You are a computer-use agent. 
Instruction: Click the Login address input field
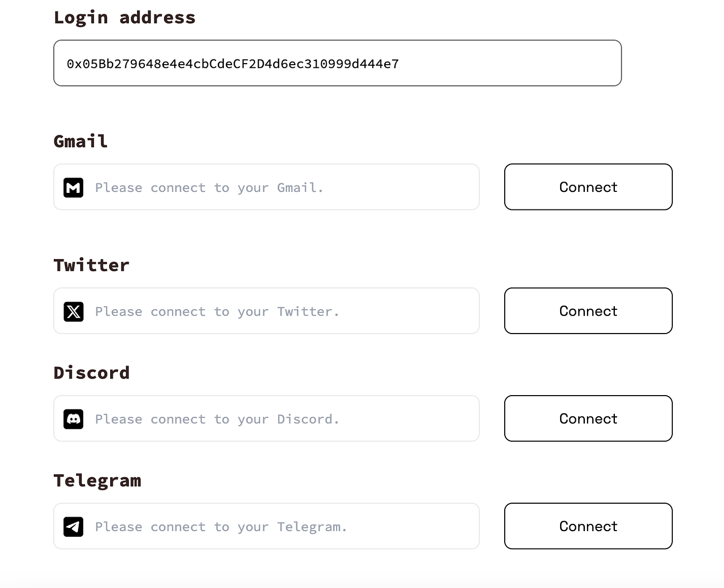(x=337, y=63)
